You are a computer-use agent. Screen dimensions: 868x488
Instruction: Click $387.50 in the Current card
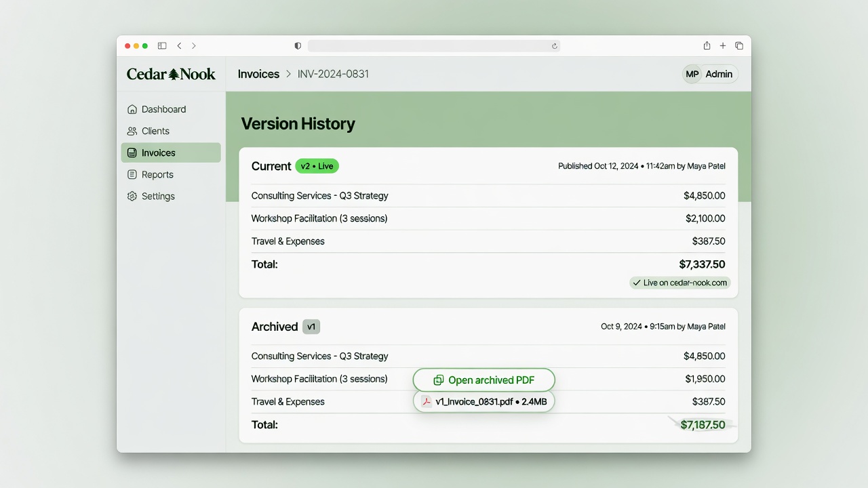[x=709, y=241]
